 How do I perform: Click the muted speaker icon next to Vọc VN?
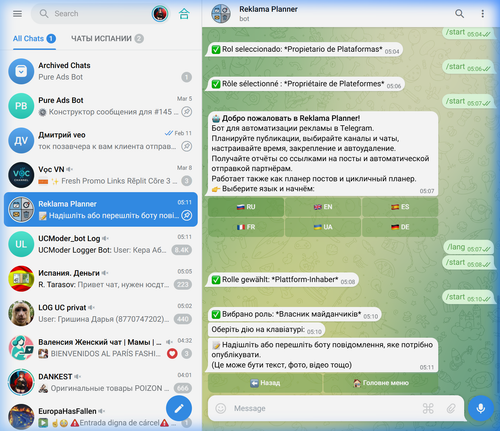[x=69, y=169]
